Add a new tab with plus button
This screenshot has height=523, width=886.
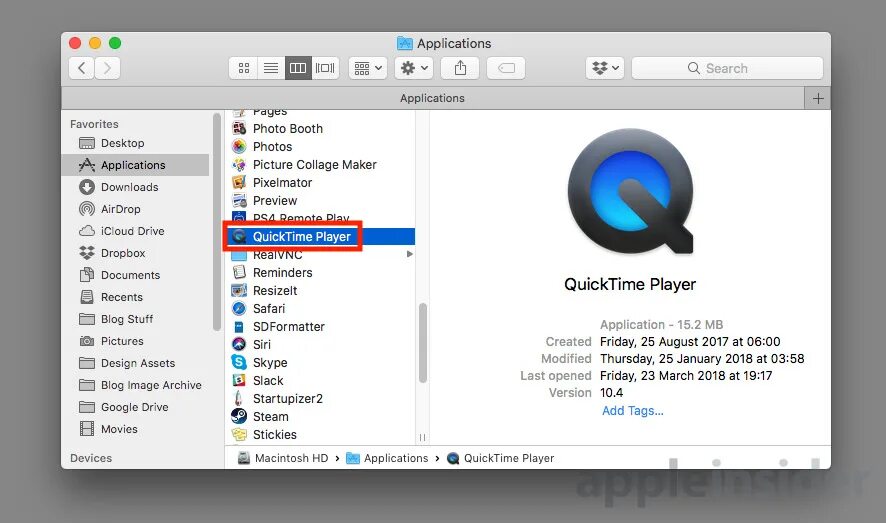pos(818,98)
